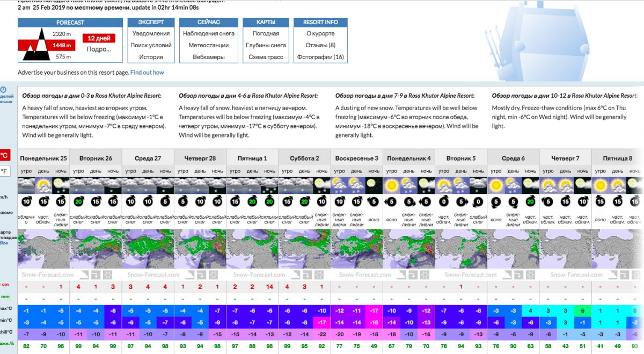Click the Wednesday 6 night wind 20 icon
This screenshot has width=644, height=354.
[531, 202]
